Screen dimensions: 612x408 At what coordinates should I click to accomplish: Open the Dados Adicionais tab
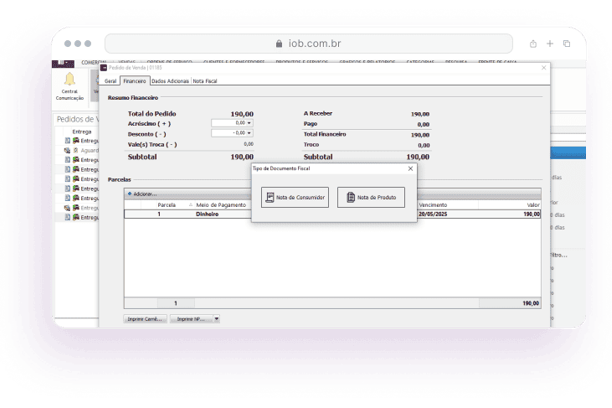click(170, 81)
